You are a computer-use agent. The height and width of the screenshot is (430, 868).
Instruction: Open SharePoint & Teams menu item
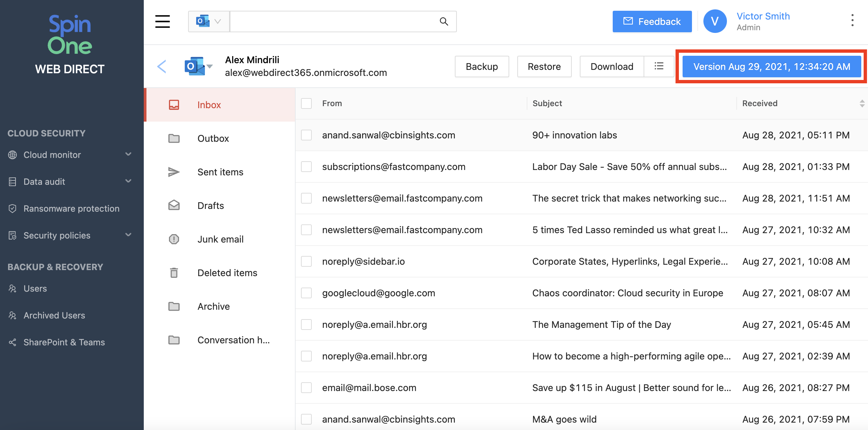(64, 342)
